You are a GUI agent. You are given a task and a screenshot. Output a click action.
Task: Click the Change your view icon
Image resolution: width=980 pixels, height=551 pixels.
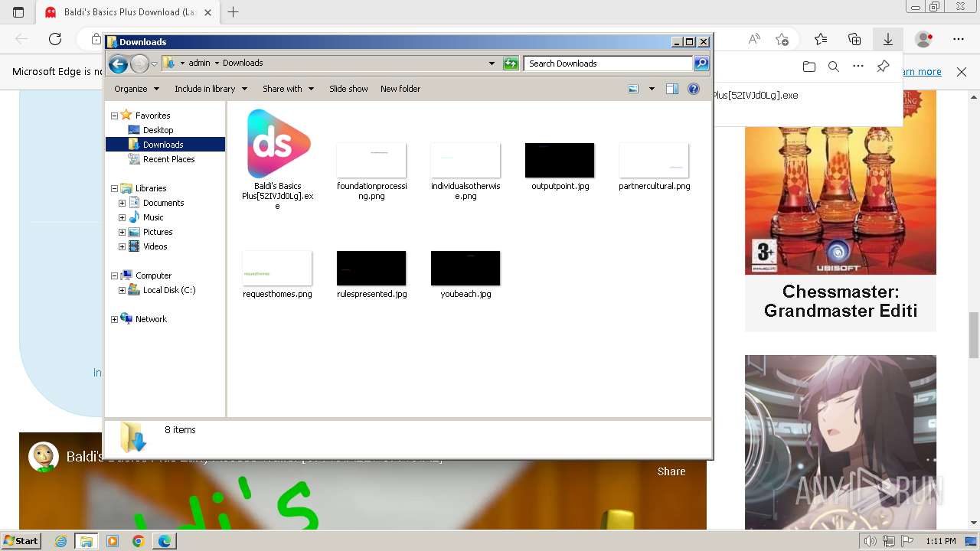pos(633,89)
